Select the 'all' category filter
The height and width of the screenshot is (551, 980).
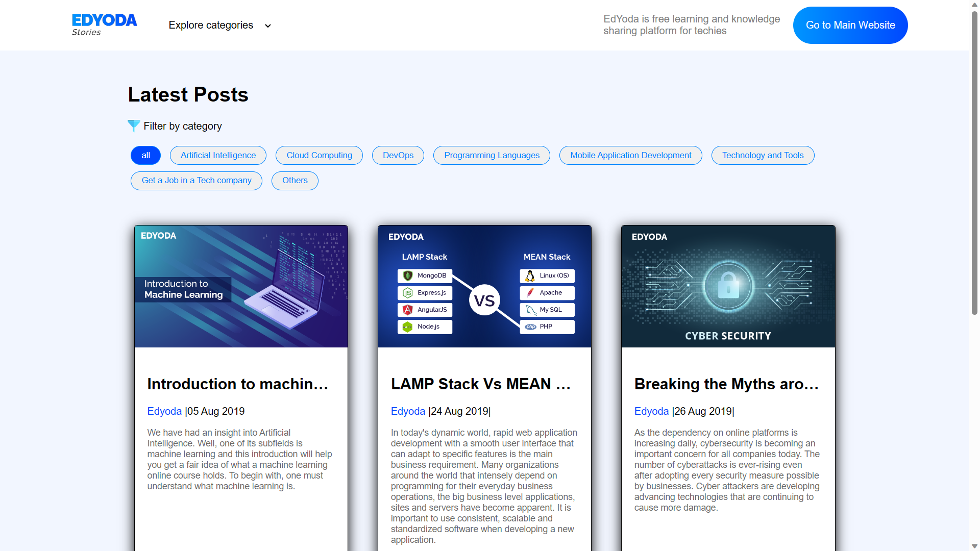[145, 155]
